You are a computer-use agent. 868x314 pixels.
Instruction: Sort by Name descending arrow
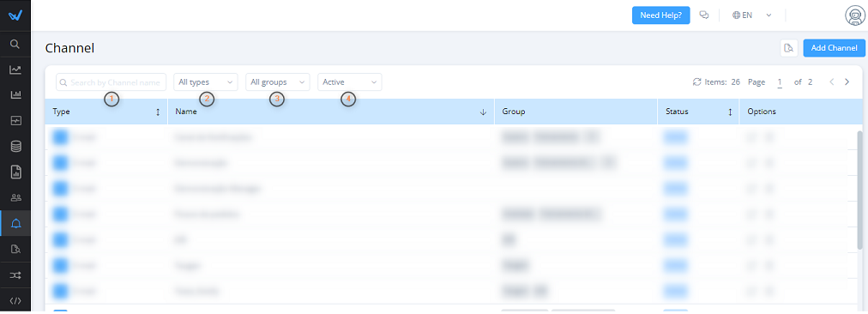click(x=483, y=112)
